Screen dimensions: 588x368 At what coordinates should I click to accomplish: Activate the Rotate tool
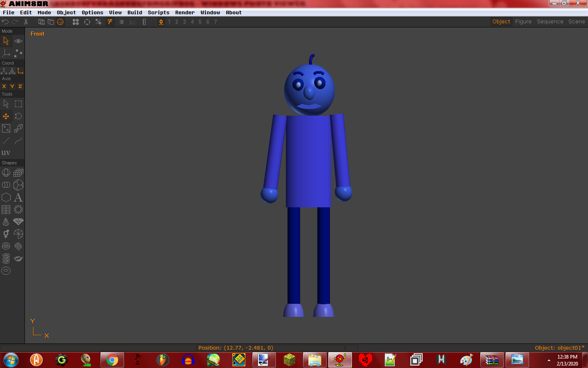click(18, 116)
